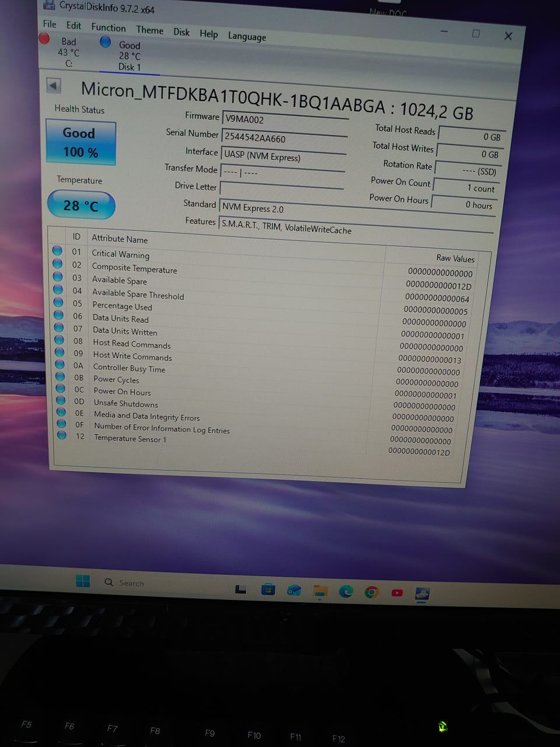Click status dot of Controller Busy Time row
Image resolution: width=560 pixels, height=747 pixels.
[60, 365]
